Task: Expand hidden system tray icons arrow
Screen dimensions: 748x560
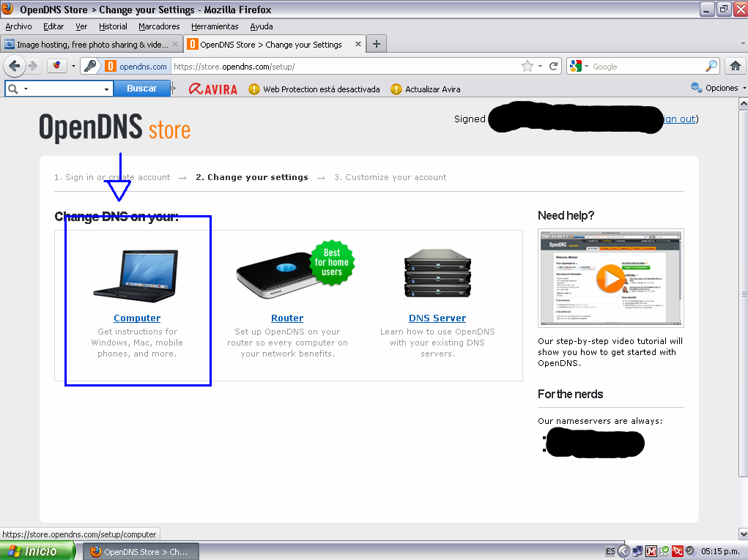Action: [623, 551]
